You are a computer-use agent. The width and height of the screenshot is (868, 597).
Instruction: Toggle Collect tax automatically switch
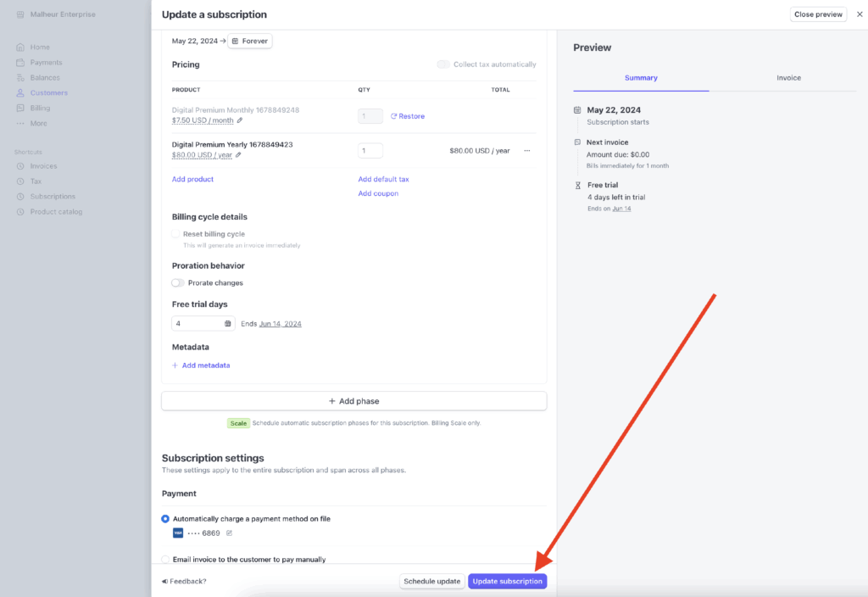443,64
